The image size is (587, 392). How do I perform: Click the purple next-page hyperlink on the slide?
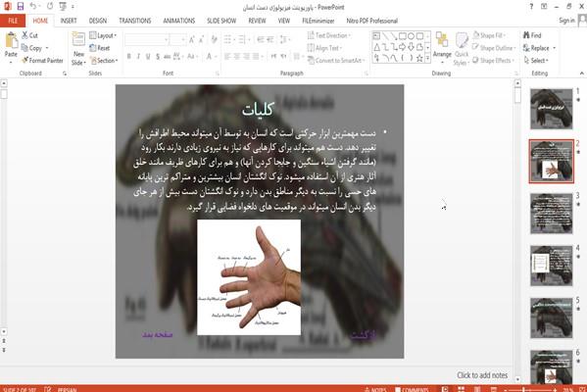(158, 334)
